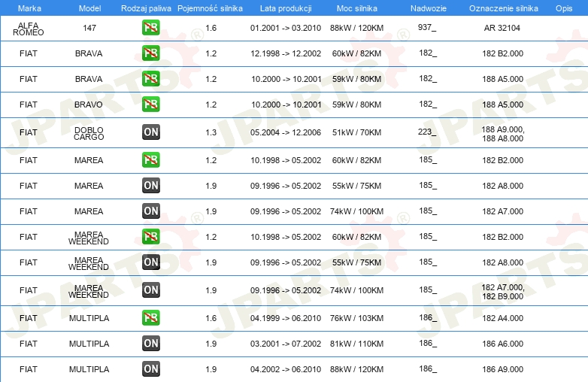Click 88kW / 120KM in ALFA ROMEO row
This screenshot has height=382, width=588.
(356, 28)
